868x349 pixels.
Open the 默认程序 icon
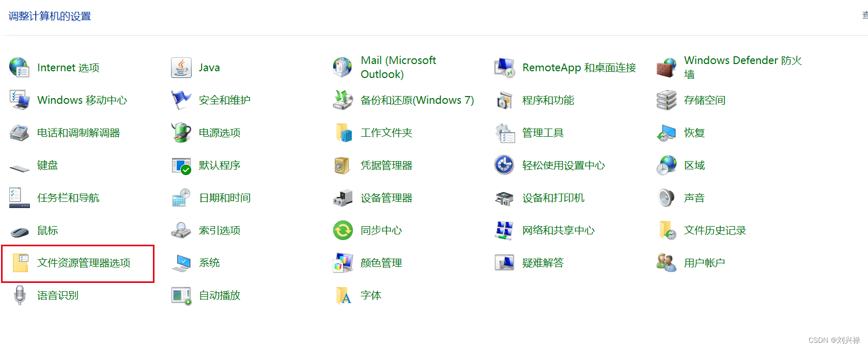pyautogui.click(x=181, y=165)
